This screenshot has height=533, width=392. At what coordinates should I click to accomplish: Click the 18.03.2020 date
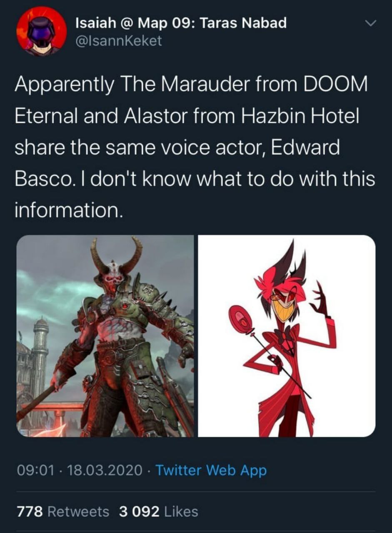[105, 471]
